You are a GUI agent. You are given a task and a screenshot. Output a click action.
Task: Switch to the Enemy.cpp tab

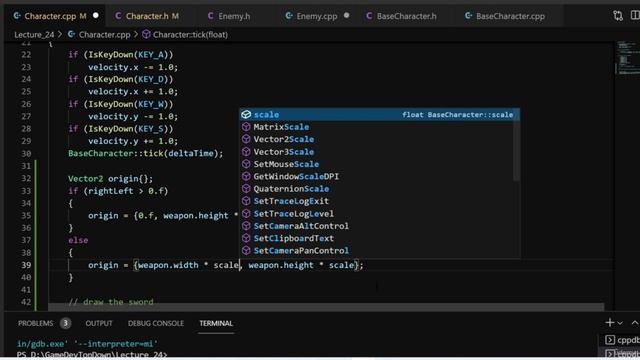pyautogui.click(x=317, y=16)
